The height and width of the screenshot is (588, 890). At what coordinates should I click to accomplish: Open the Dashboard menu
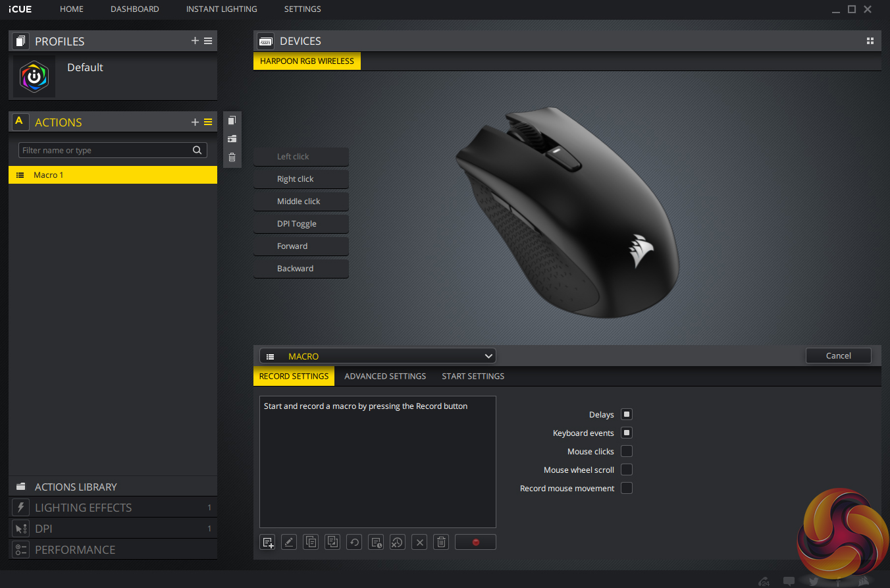tap(135, 9)
